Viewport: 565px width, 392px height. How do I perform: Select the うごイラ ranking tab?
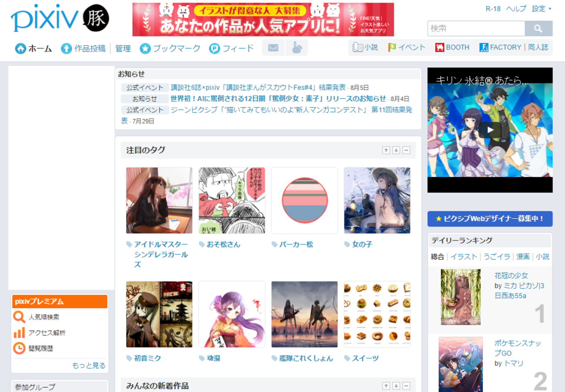tap(497, 257)
